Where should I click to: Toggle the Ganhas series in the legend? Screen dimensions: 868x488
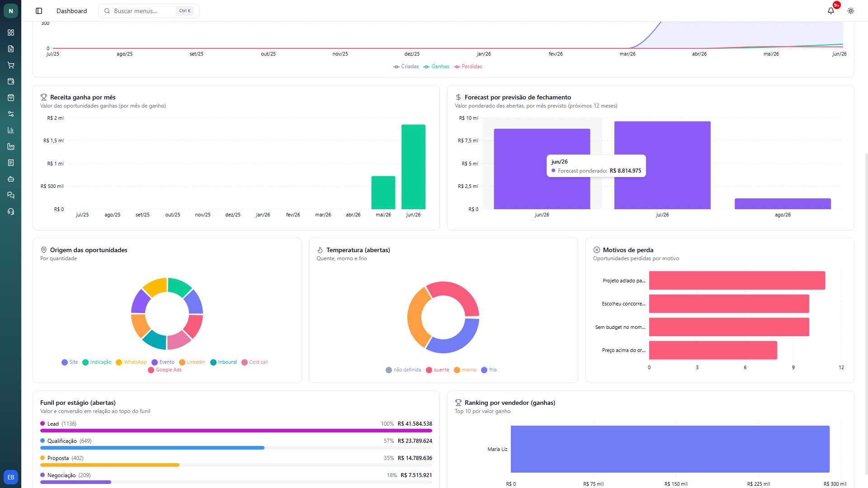(436, 66)
